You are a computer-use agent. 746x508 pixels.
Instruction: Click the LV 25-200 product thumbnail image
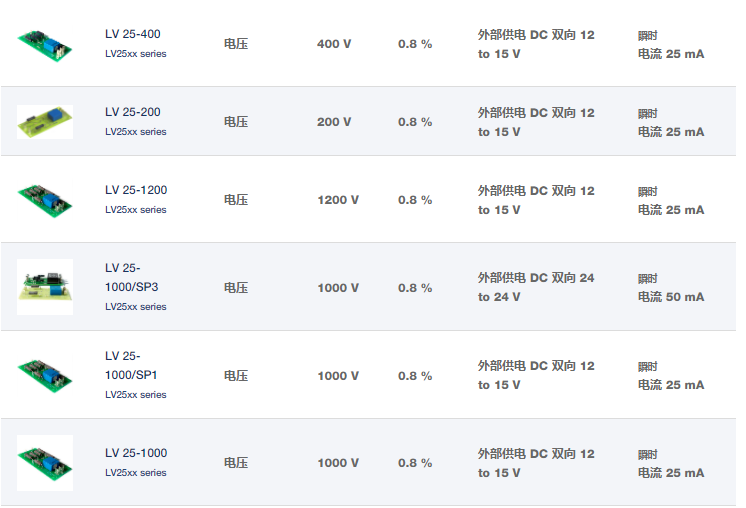click(45, 122)
